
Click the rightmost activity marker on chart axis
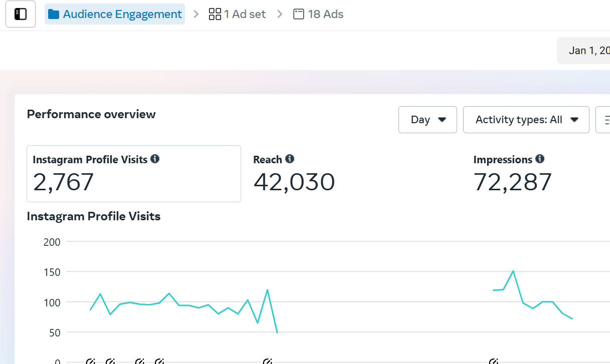pos(494,361)
